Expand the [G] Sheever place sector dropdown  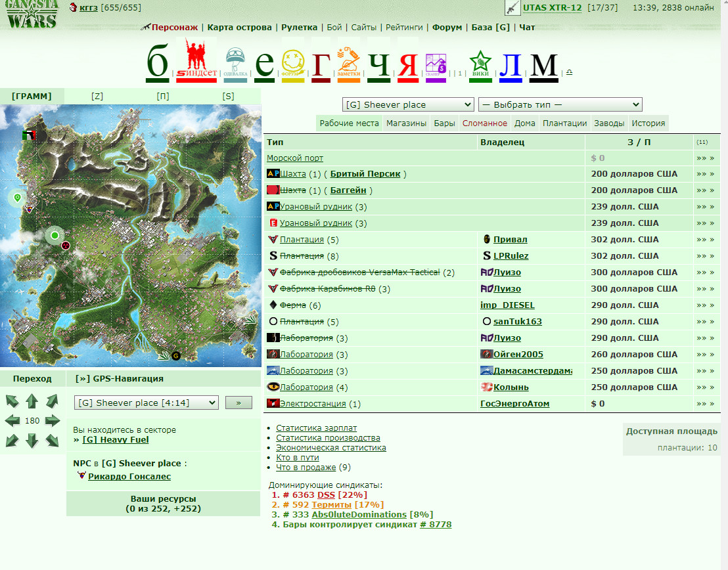pyautogui.click(x=407, y=104)
